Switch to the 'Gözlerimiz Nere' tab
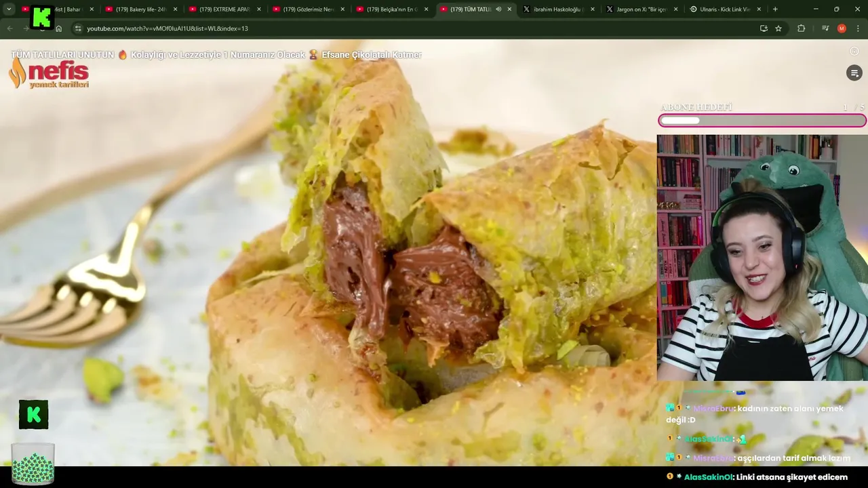Screen dimensions: 868x488 309,9
